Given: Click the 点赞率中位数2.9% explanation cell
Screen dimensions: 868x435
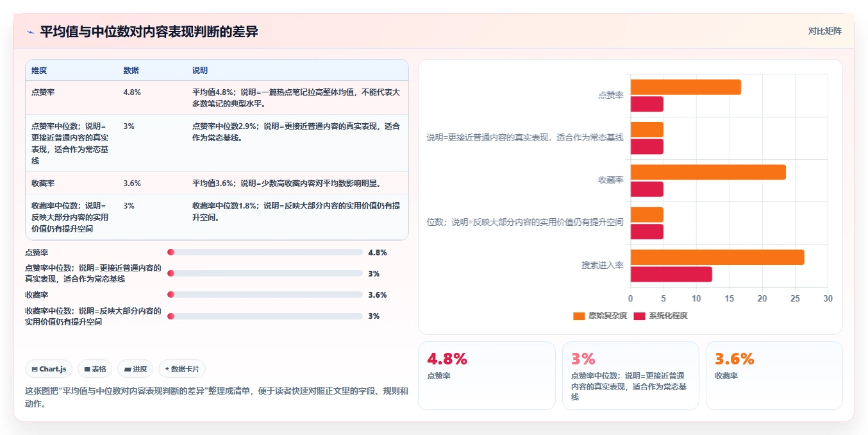Looking at the screenshot, I should tap(296, 132).
